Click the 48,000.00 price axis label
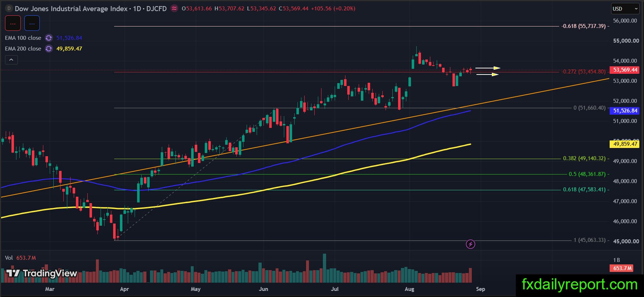This screenshot has height=297, width=644. tap(625, 181)
